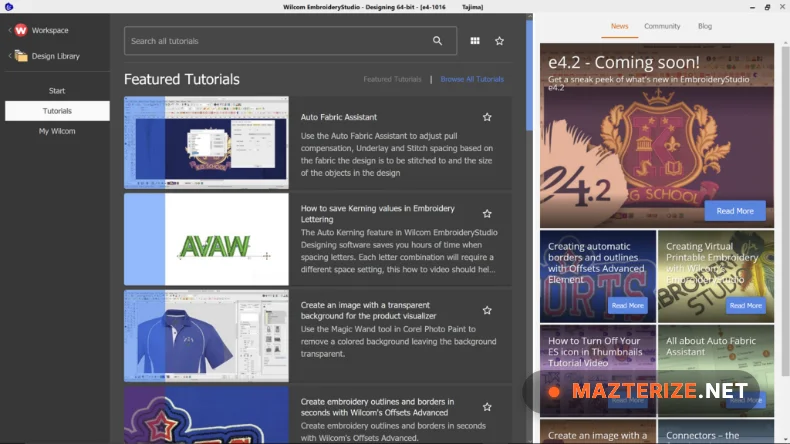
Task: Open the Community tab
Action: (x=662, y=26)
